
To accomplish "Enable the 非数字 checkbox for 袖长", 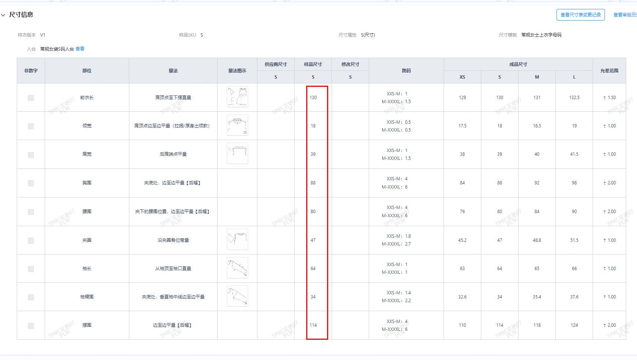I will pyautogui.click(x=31, y=269).
